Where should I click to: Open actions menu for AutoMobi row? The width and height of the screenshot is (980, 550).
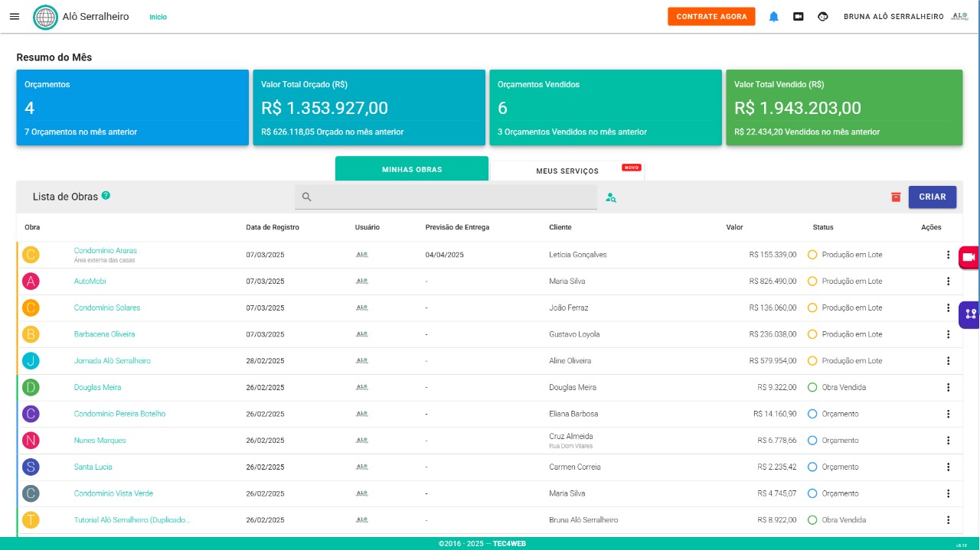tap(948, 282)
